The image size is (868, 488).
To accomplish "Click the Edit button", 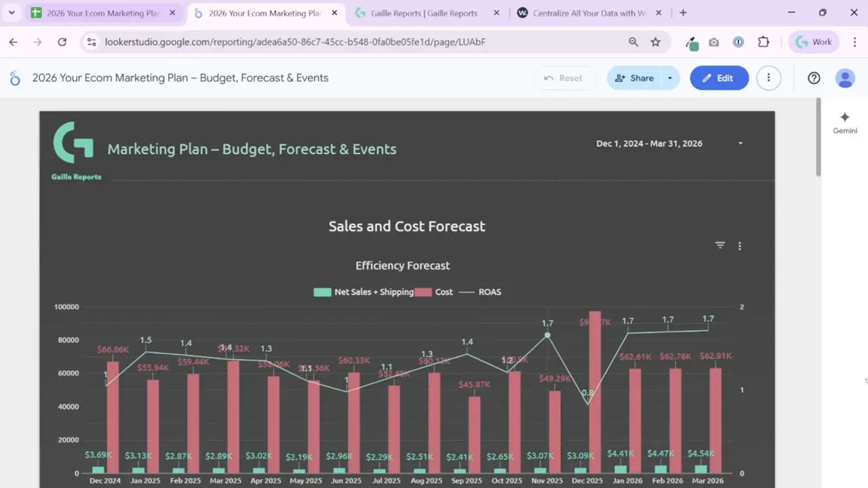I will 719,78.
